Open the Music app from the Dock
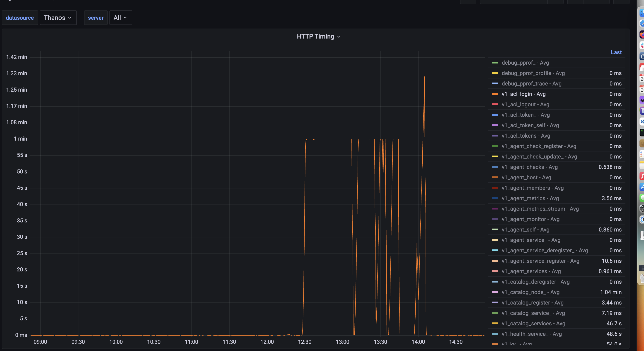The width and height of the screenshot is (644, 351). tap(641, 176)
